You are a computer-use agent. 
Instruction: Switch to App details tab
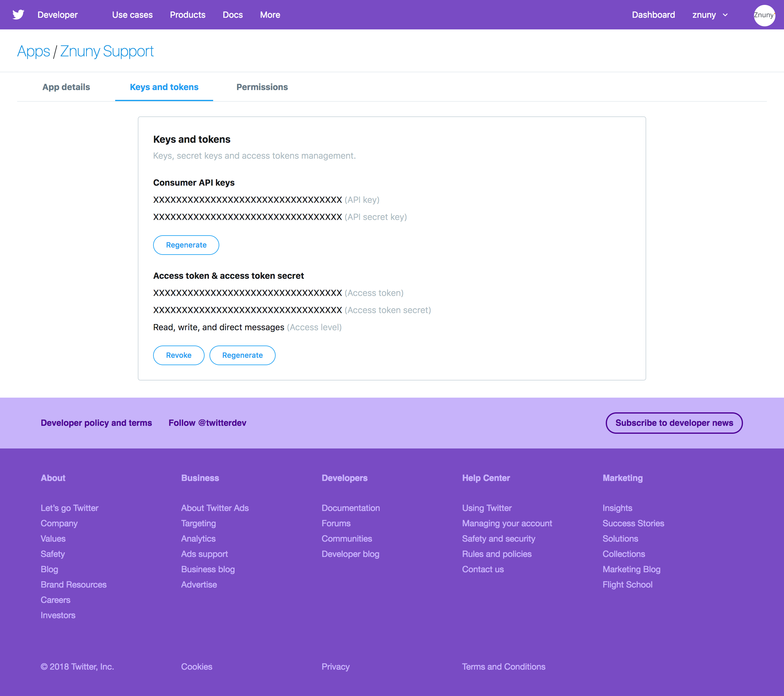tap(66, 87)
